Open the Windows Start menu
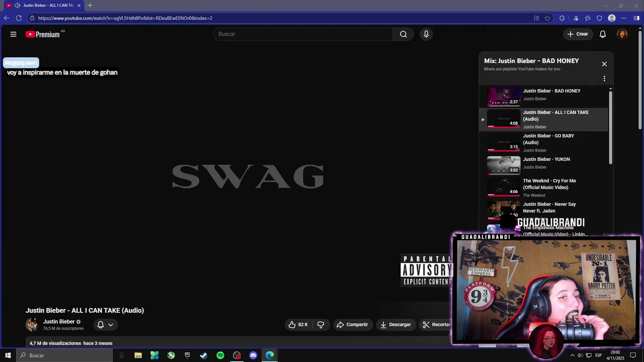The height and width of the screenshot is (362, 644). point(8,355)
